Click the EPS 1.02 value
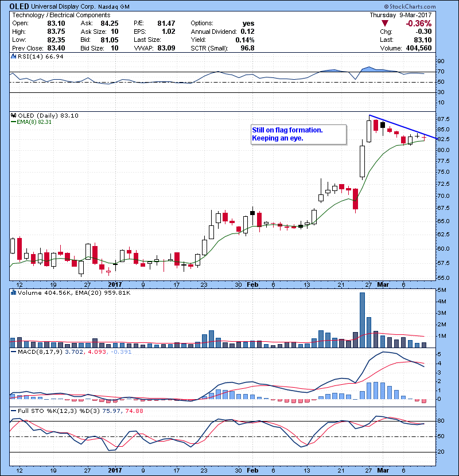This screenshot has height=476, width=459. [x=168, y=32]
